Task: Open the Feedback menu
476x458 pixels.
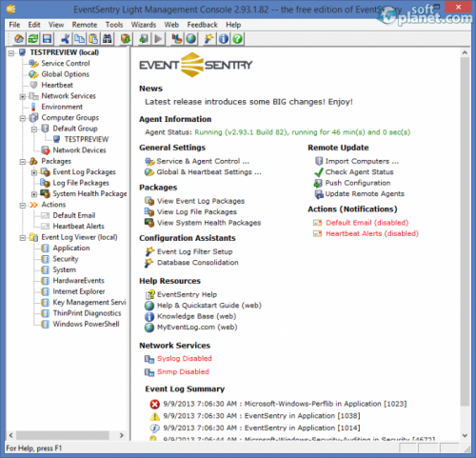Action: click(202, 25)
